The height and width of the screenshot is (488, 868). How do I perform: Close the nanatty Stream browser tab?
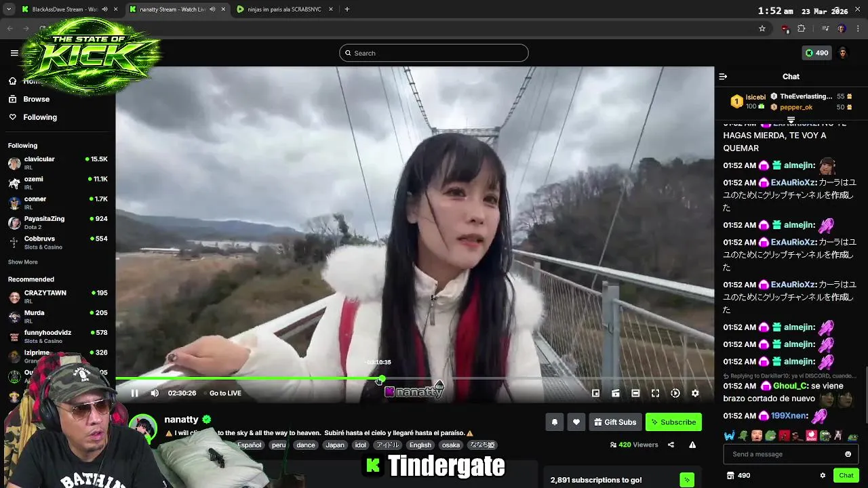point(223,9)
